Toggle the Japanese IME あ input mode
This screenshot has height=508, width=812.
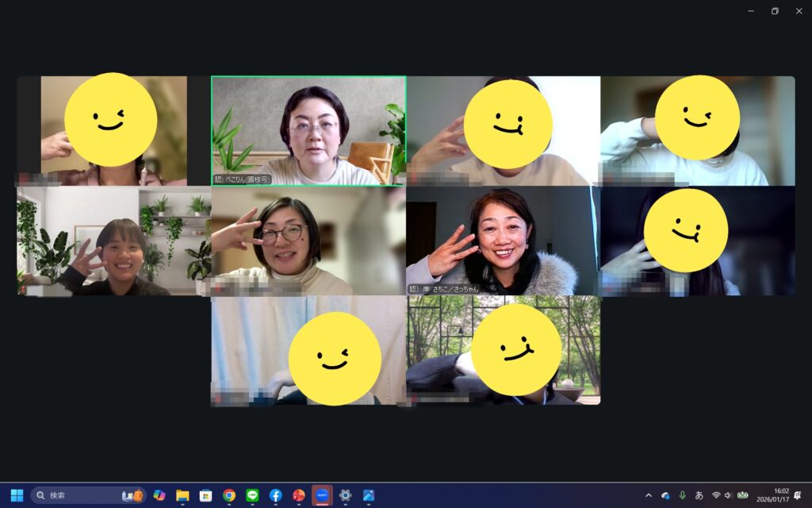699,495
